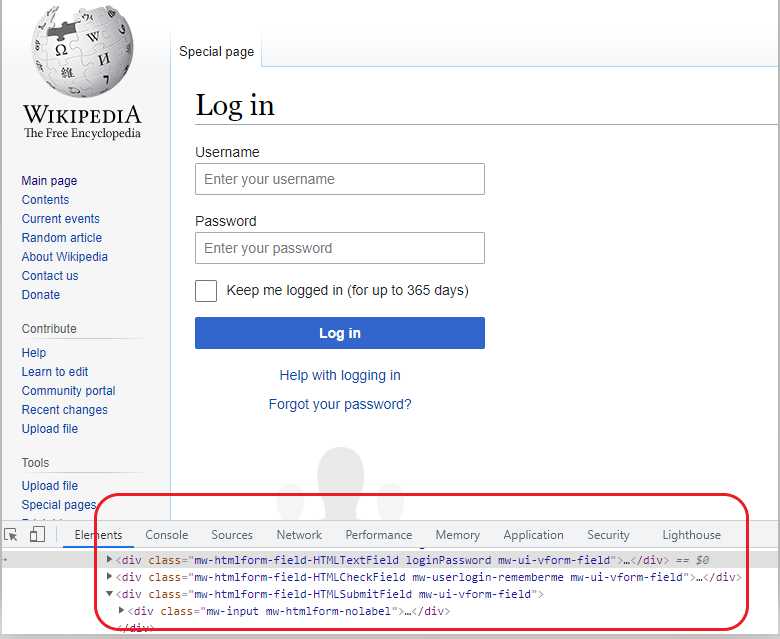
Task: Collapse the HTMLSubmitField div node
Action: click(x=109, y=593)
